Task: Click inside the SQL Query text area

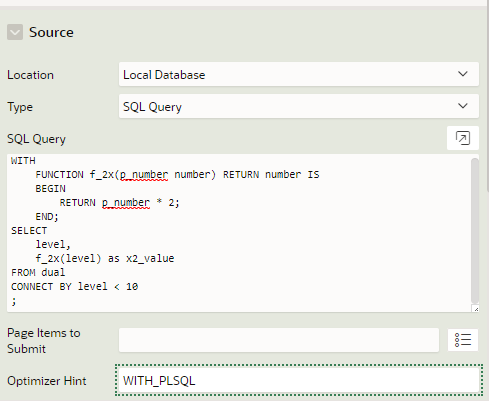Action: (x=239, y=233)
